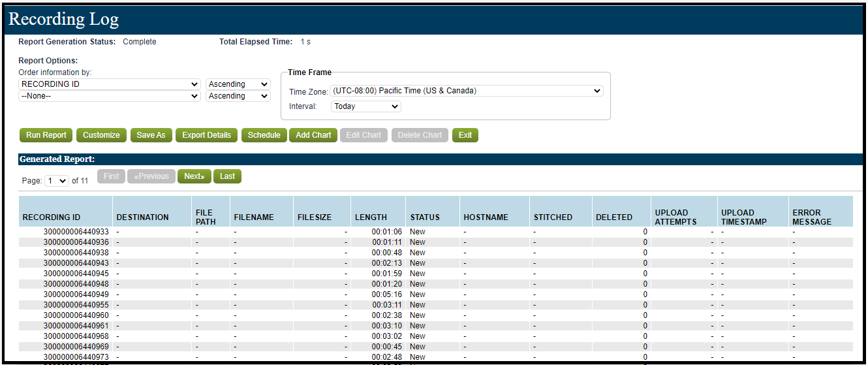Click the Run Report button
This screenshot has width=868, height=365.
point(46,135)
